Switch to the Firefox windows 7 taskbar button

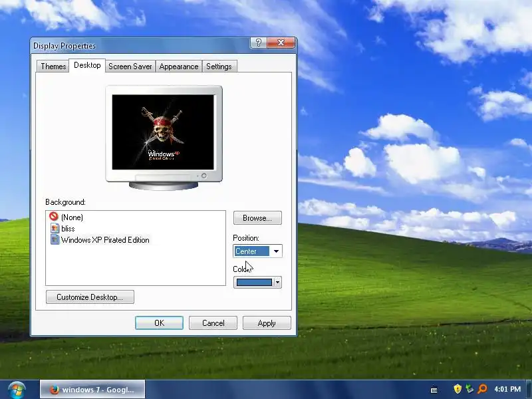[92, 389]
